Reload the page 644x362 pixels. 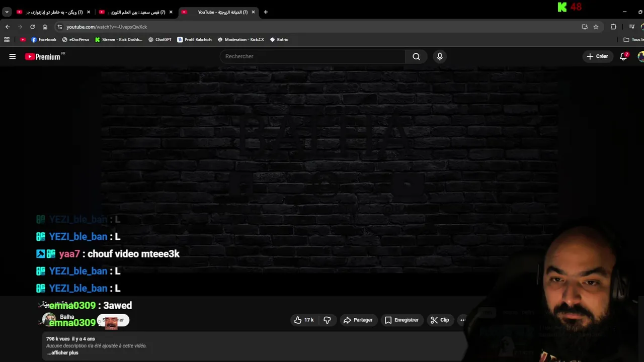tap(33, 27)
